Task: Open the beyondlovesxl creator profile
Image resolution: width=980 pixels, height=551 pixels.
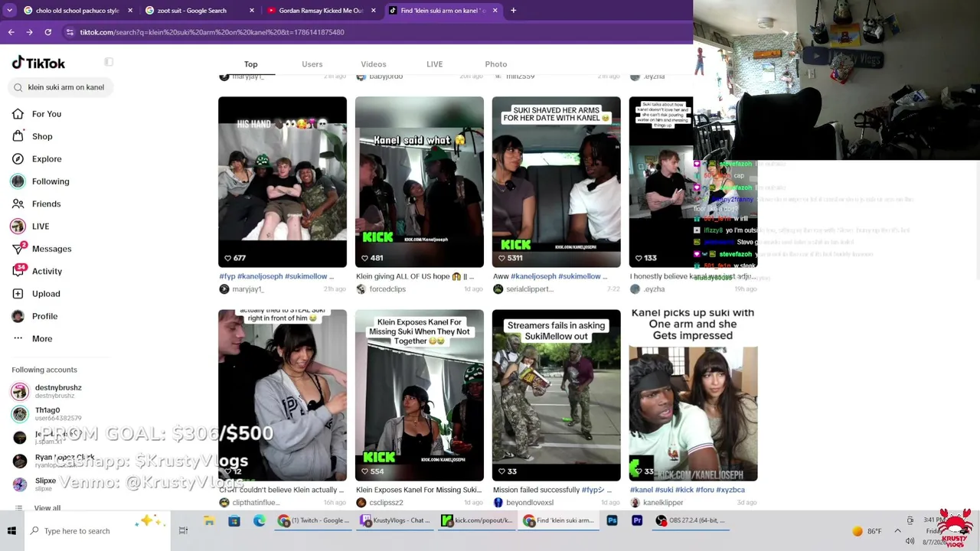Action: pos(530,503)
